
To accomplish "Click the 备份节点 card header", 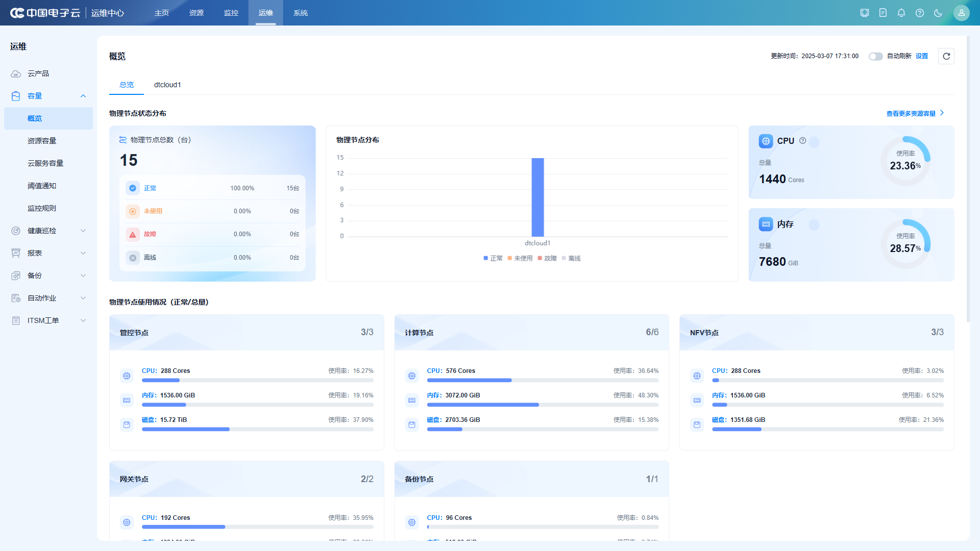I will (531, 479).
